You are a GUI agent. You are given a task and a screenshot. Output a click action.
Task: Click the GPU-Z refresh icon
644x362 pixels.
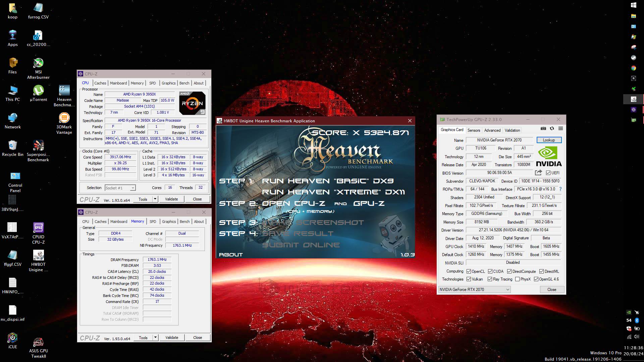click(x=552, y=129)
